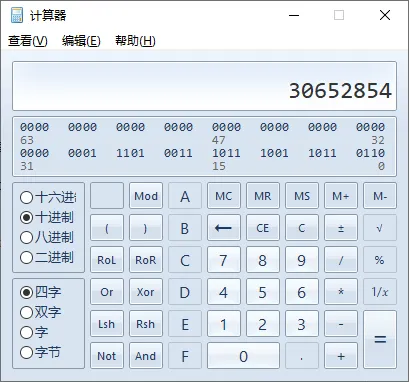The image size is (409, 382).
Task: Click the display showing 30652854
Action: pyautogui.click(x=204, y=86)
